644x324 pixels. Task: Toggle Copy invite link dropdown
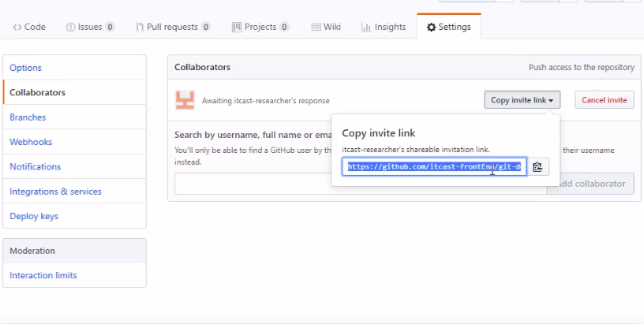[x=522, y=100]
